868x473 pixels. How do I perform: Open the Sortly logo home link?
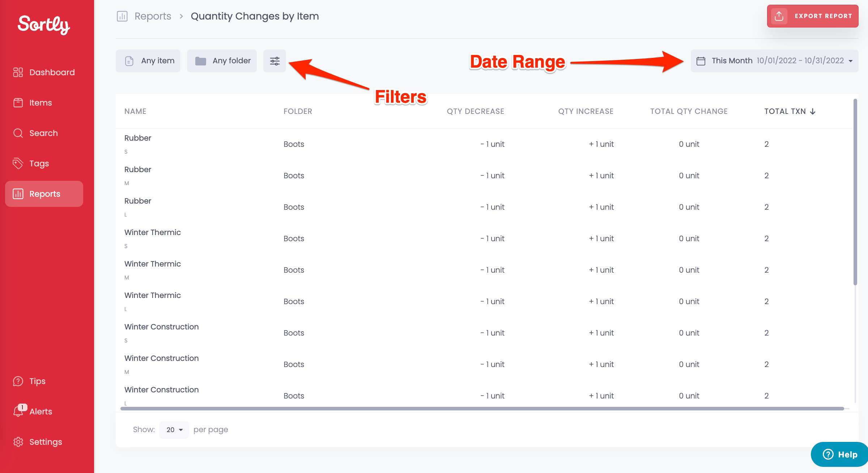point(44,25)
